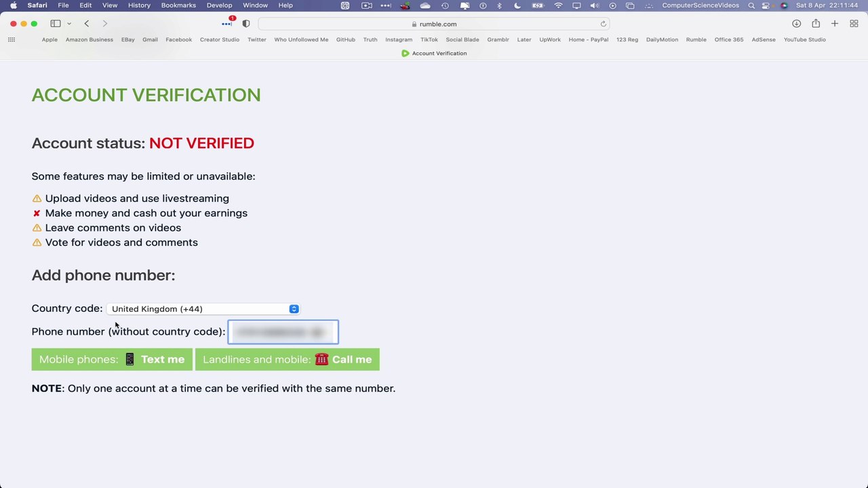Click the date and time clock
The height and width of the screenshot is (488, 868).
tap(828, 5)
